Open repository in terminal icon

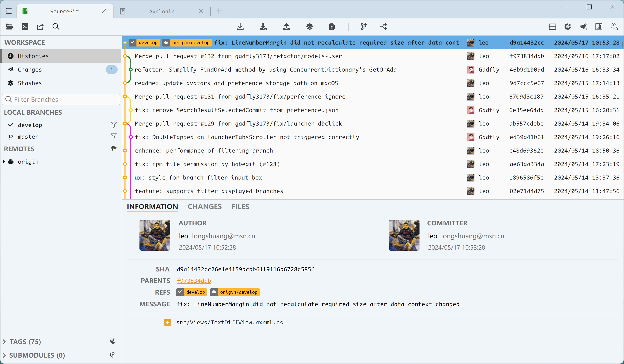(x=25, y=27)
